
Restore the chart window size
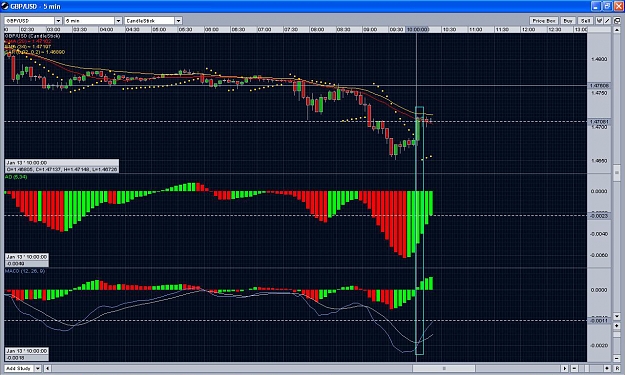pyautogui.click(x=607, y=6)
